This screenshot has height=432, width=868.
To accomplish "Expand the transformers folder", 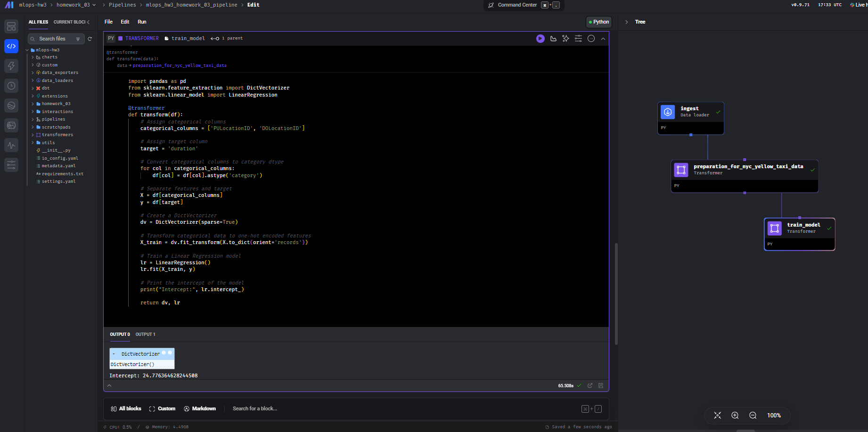I will pos(33,135).
